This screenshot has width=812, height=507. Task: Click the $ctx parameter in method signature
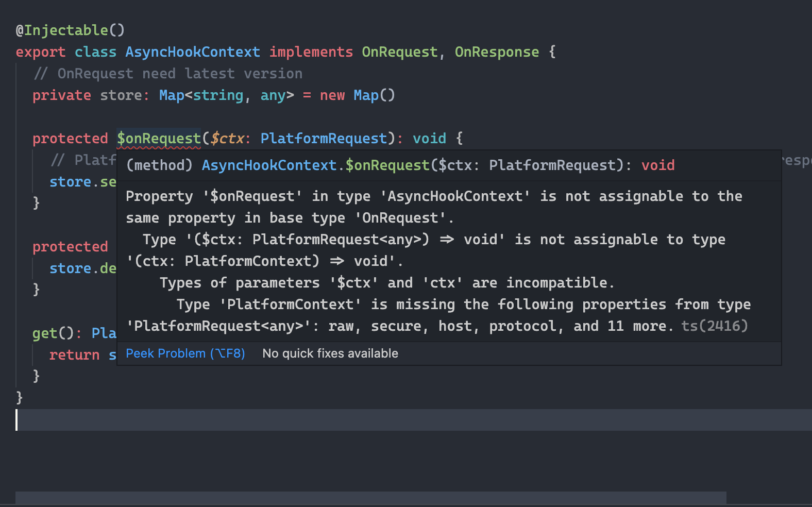(x=227, y=138)
